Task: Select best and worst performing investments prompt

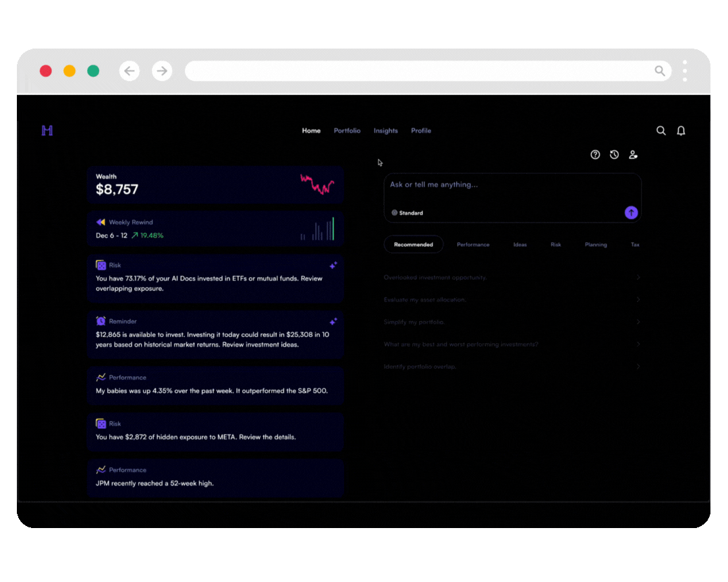Action: (512, 344)
